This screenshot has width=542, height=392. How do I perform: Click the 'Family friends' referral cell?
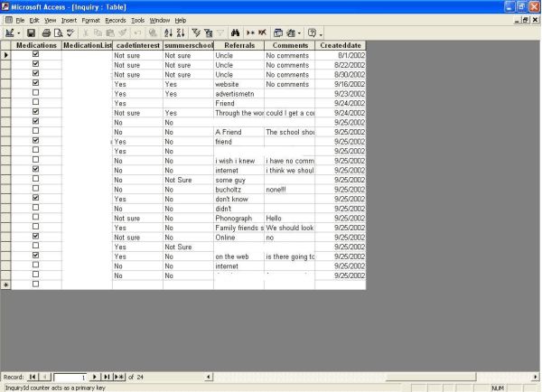click(238, 228)
